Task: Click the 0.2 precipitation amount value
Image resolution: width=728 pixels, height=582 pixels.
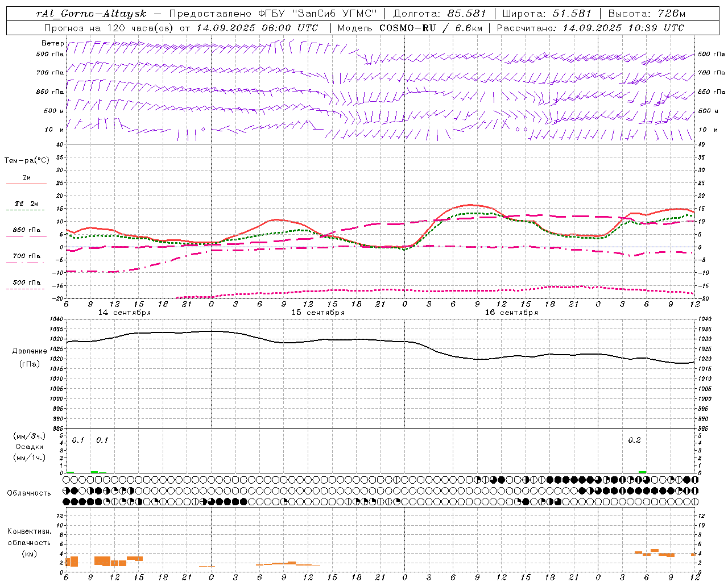Action: (x=634, y=440)
